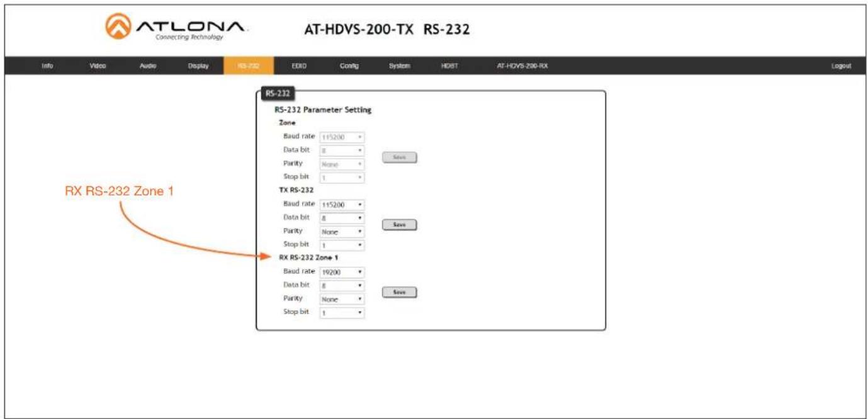Select the highlighted RS-232 tab
The width and height of the screenshot is (868, 419).
[249, 66]
